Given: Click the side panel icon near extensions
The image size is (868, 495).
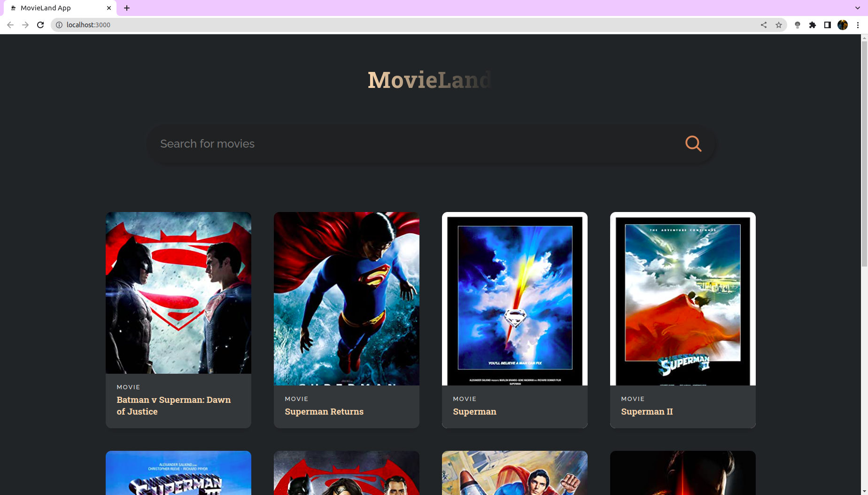Looking at the screenshot, I should (x=828, y=25).
